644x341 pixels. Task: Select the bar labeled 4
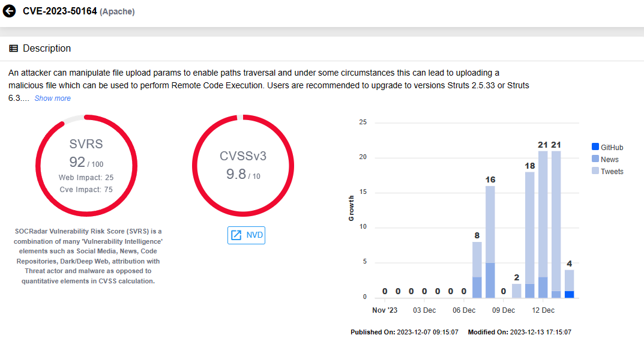click(x=569, y=283)
